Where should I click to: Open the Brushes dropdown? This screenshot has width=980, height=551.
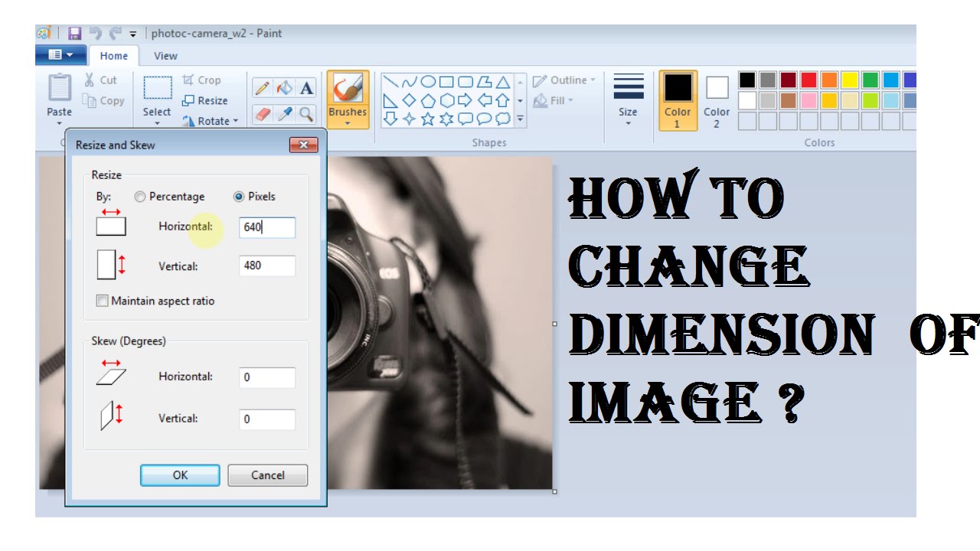pyautogui.click(x=348, y=99)
